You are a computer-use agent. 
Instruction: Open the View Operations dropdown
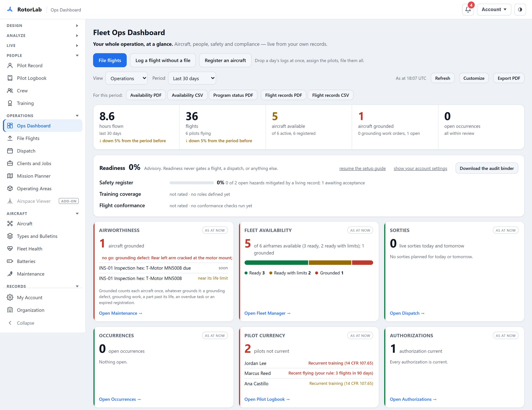pos(126,78)
